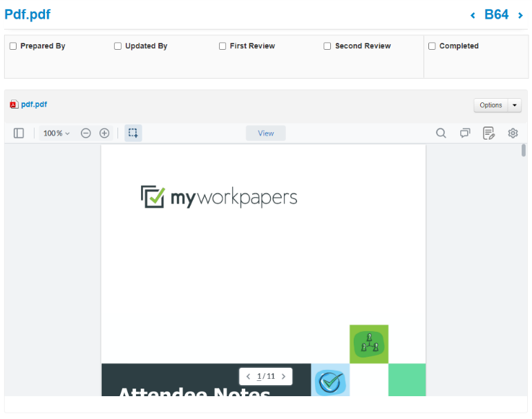The height and width of the screenshot is (419, 532).
Task: Expand the Options dropdown arrow
Action: coord(515,105)
